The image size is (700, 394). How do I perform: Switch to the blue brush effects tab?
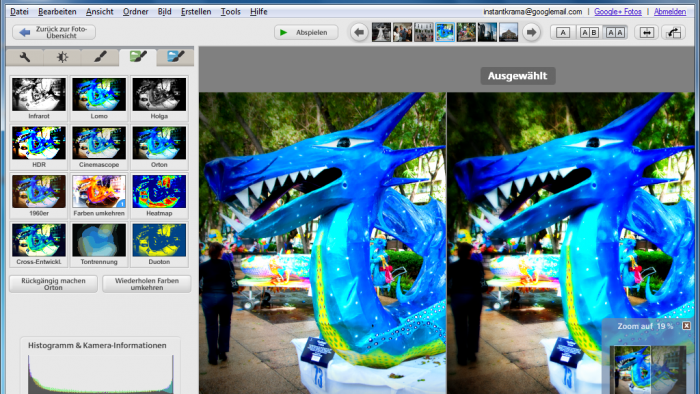(175, 57)
